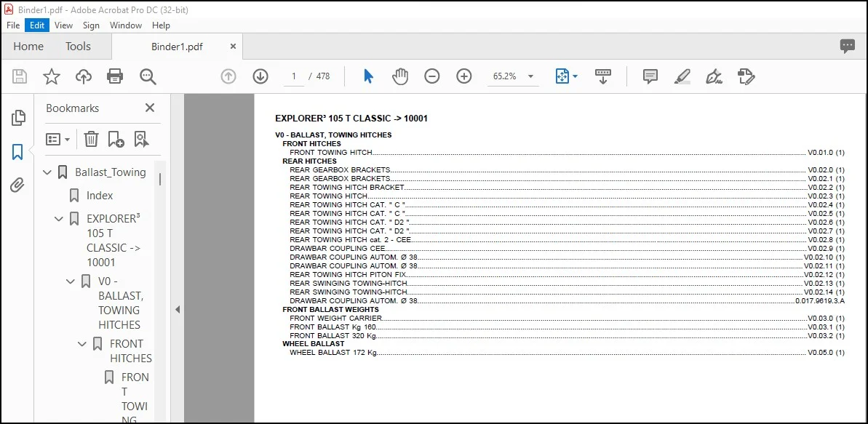Collapse FRONT HITCHES bookmark node
The height and width of the screenshot is (424, 868).
point(82,344)
